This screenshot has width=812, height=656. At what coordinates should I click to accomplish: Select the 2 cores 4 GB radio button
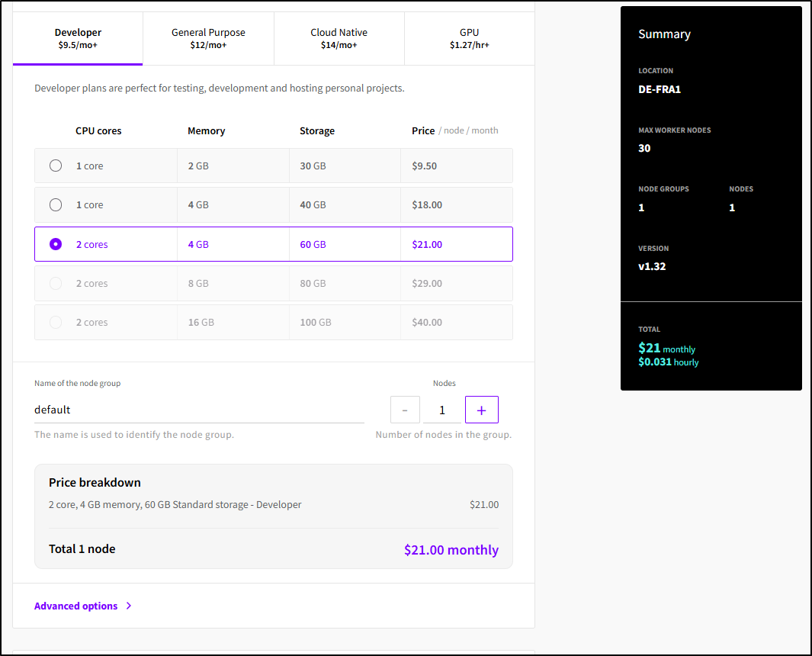[x=56, y=244]
